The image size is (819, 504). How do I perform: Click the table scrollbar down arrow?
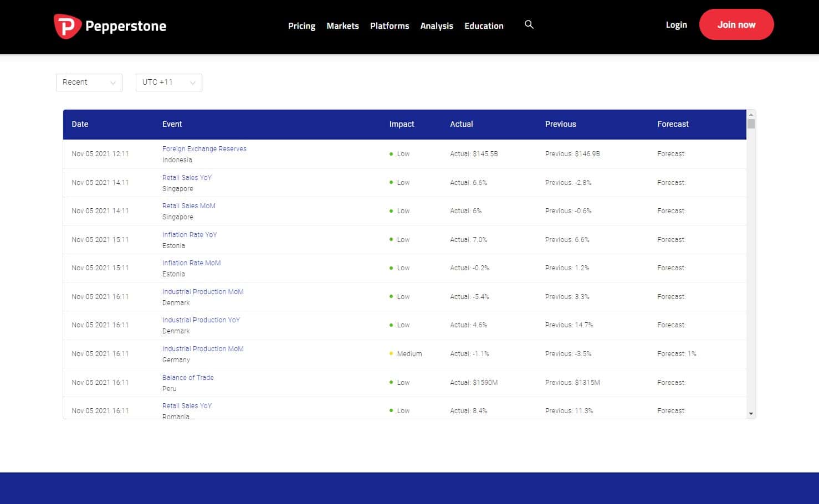(x=751, y=413)
